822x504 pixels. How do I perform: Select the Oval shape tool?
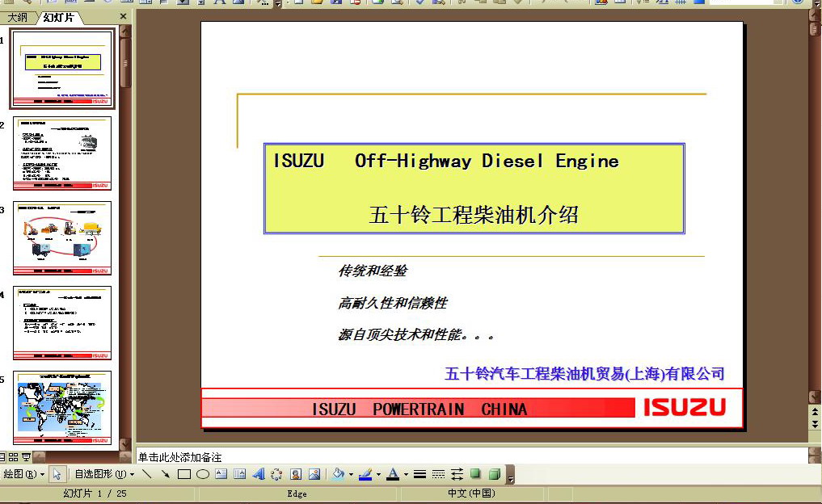pos(203,474)
